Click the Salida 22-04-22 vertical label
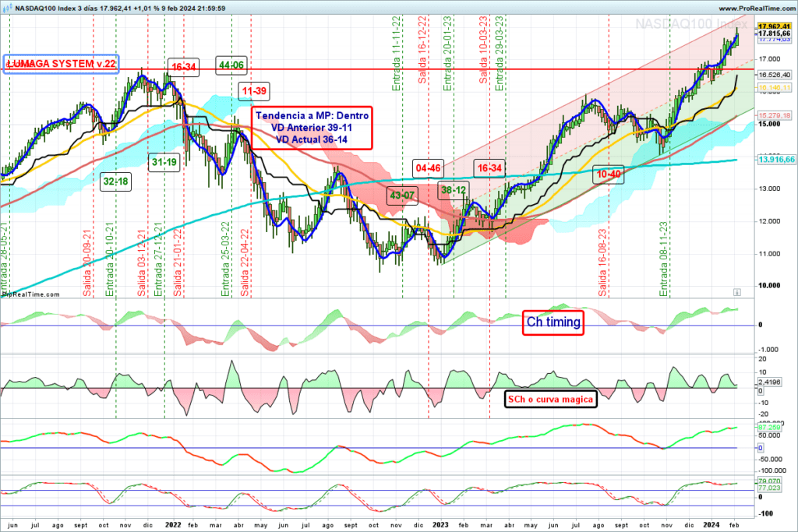This screenshot has width=798, height=532. pyautogui.click(x=245, y=263)
